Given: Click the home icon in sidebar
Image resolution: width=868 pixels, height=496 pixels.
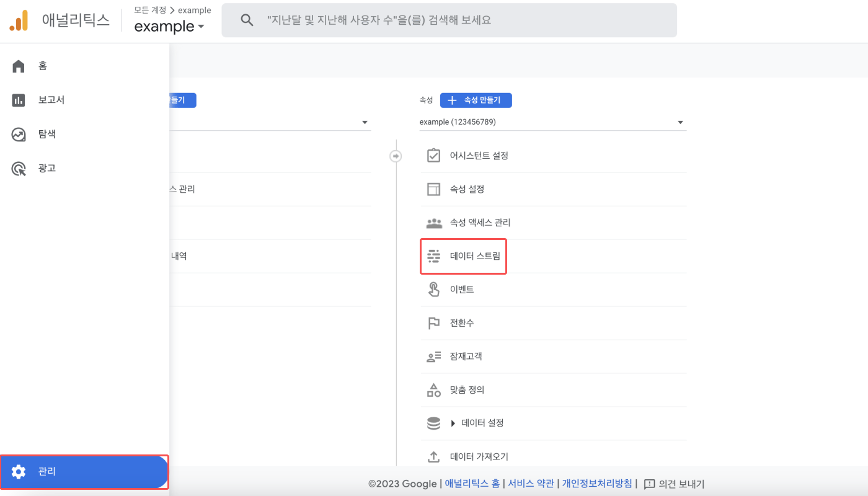Looking at the screenshot, I should 19,66.
